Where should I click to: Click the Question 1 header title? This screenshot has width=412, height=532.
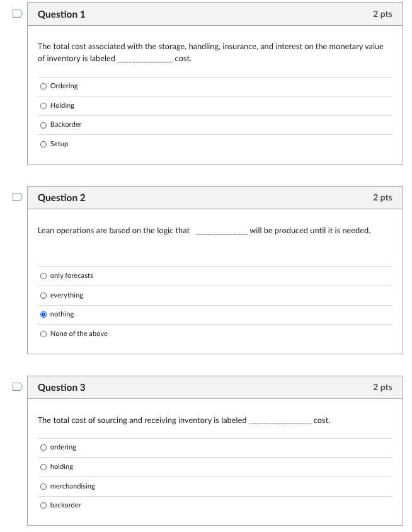61,14
